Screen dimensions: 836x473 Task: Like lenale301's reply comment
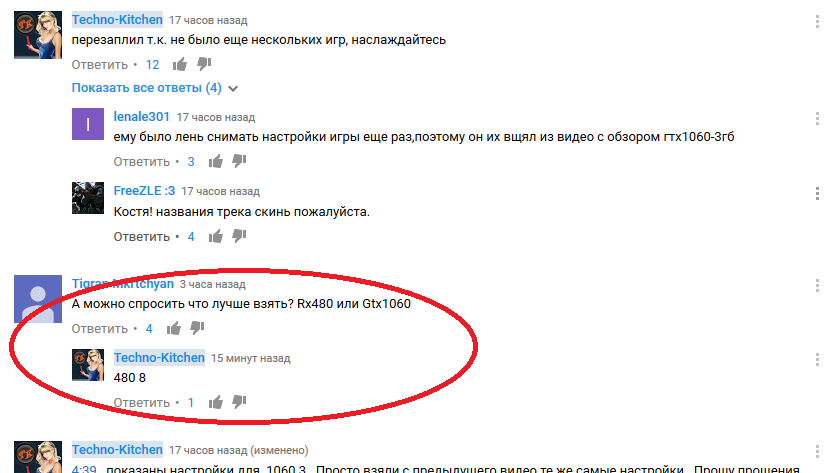(x=215, y=162)
